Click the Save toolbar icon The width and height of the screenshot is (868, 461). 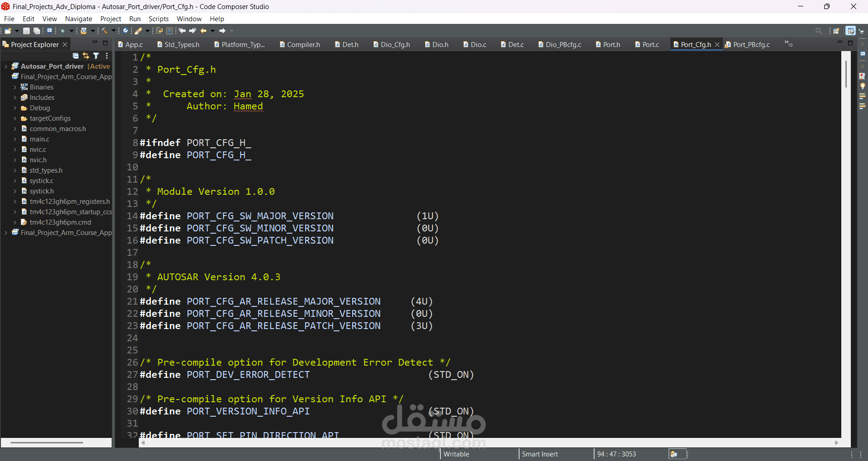[27, 31]
